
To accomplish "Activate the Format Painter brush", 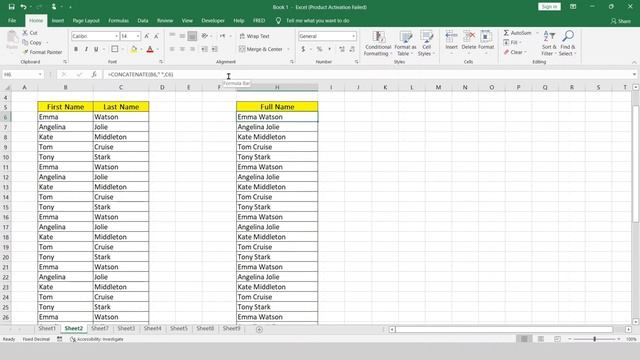I will (x=42, y=52).
